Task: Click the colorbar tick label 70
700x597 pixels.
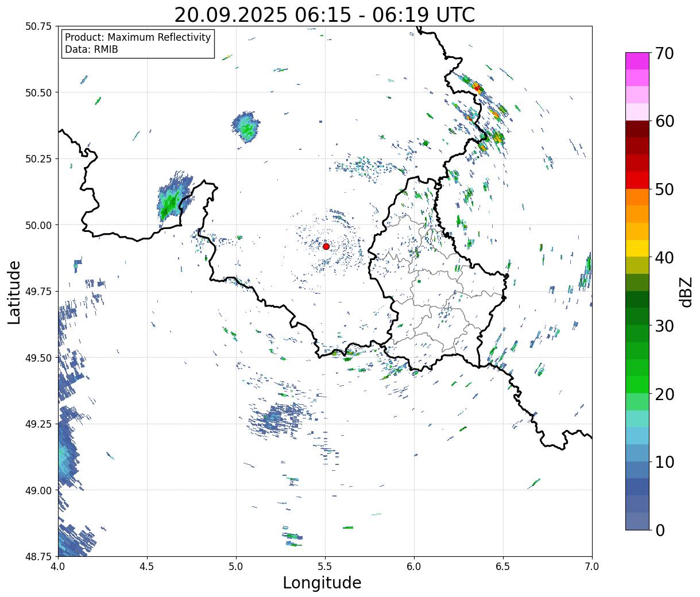Action: click(664, 53)
